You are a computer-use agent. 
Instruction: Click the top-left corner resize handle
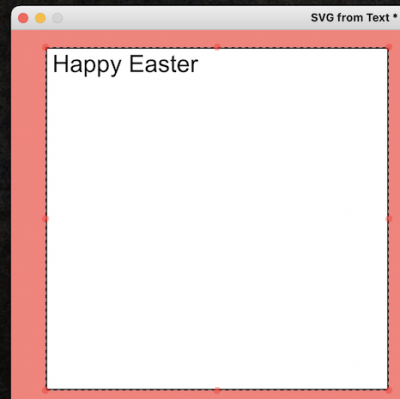click(46, 47)
